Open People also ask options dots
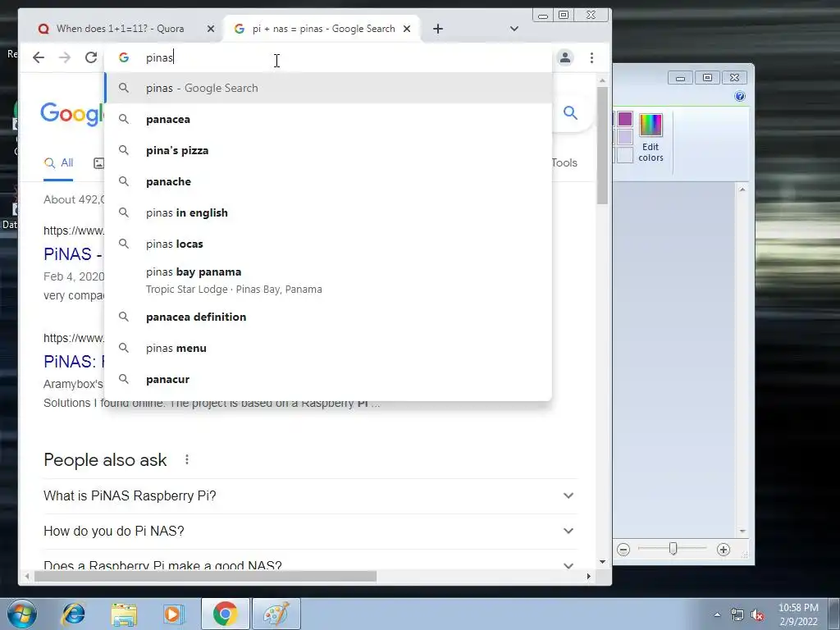This screenshot has width=840, height=630. click(x=186, y=459)
